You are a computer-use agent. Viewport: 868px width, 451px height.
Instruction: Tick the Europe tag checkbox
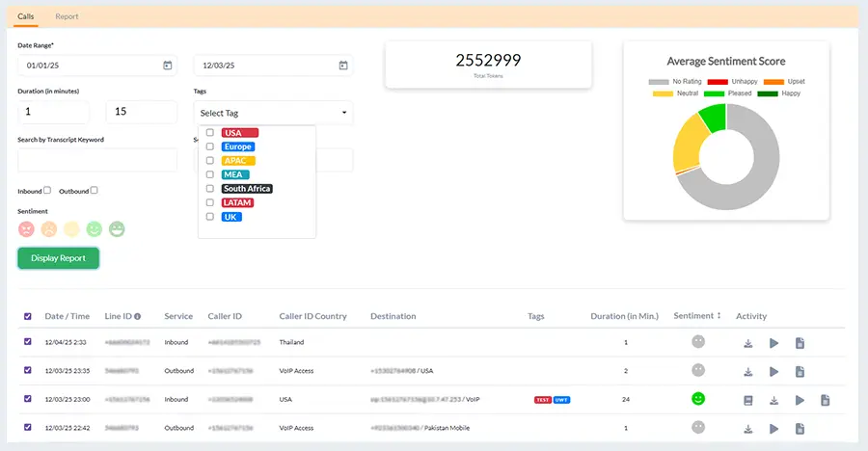tap(210, 146)
